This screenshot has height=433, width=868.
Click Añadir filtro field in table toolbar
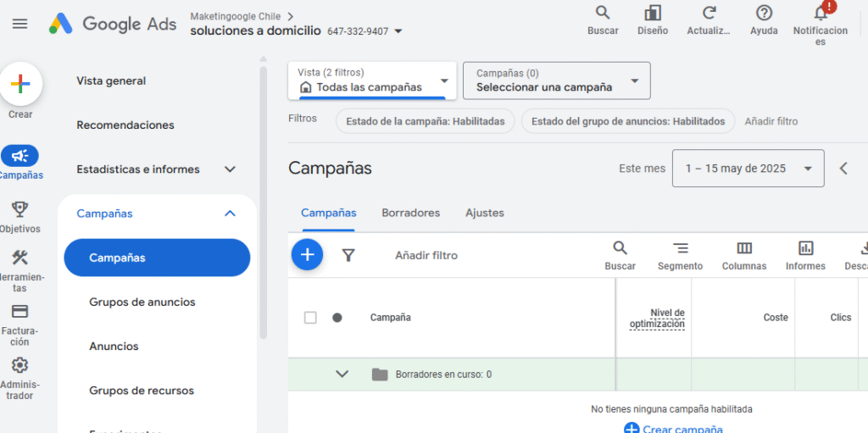tap(426, 256)
